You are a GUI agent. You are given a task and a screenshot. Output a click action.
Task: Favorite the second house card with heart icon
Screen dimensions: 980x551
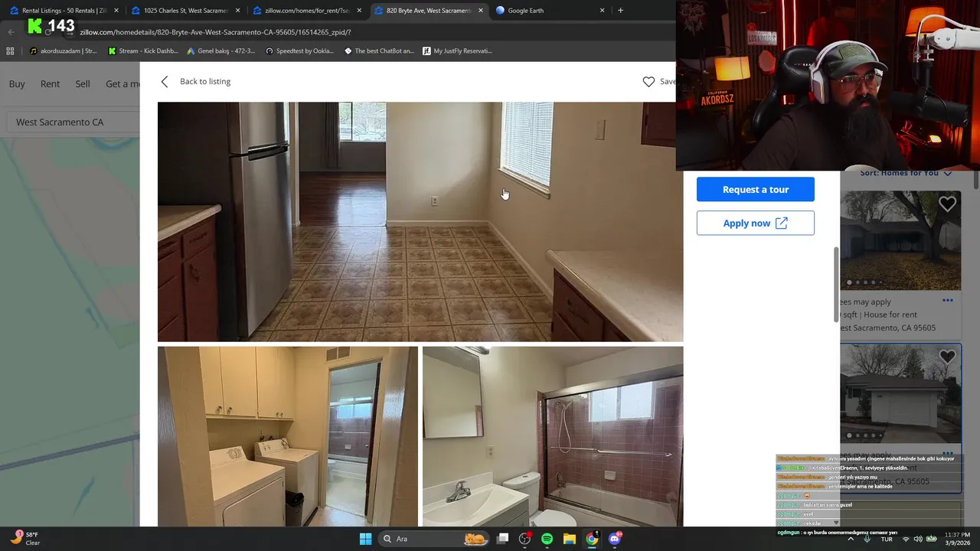[x=948, y=357]
